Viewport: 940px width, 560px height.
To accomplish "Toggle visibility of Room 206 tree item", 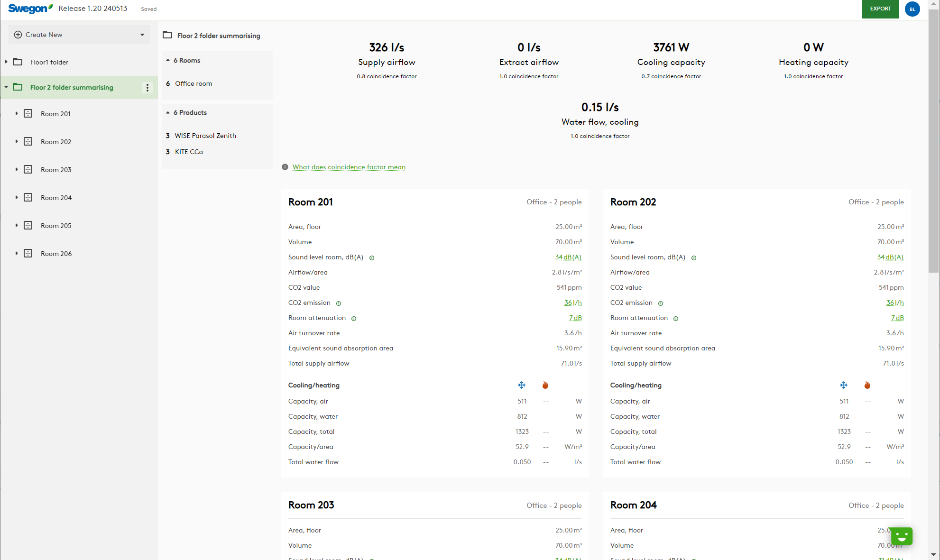I will tap(17, 253).
